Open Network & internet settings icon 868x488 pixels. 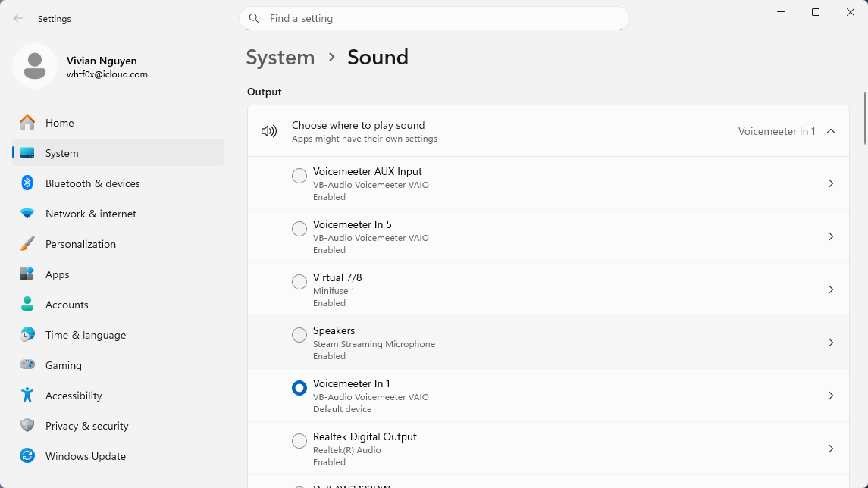point(27,214)
